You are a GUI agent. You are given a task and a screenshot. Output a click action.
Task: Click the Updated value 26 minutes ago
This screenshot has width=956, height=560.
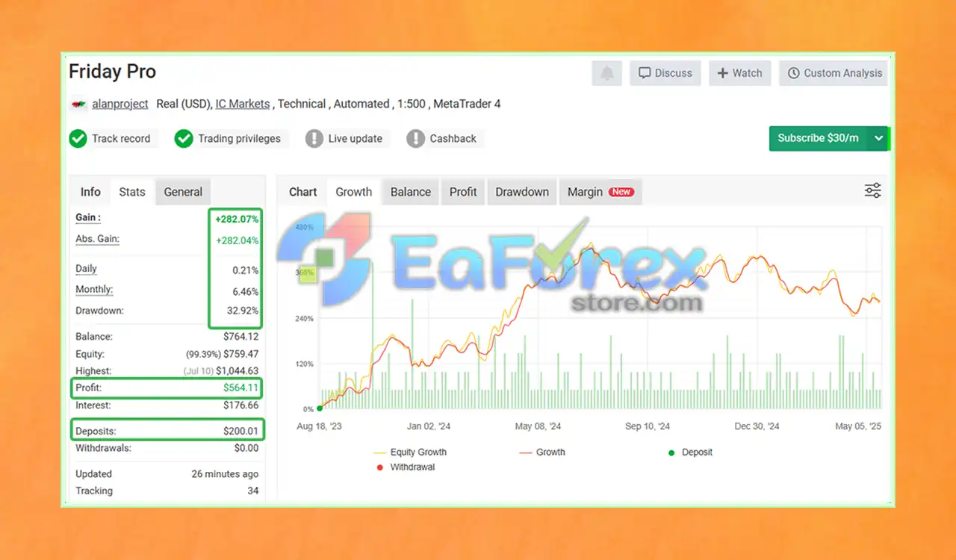click(x=225, y=474)
